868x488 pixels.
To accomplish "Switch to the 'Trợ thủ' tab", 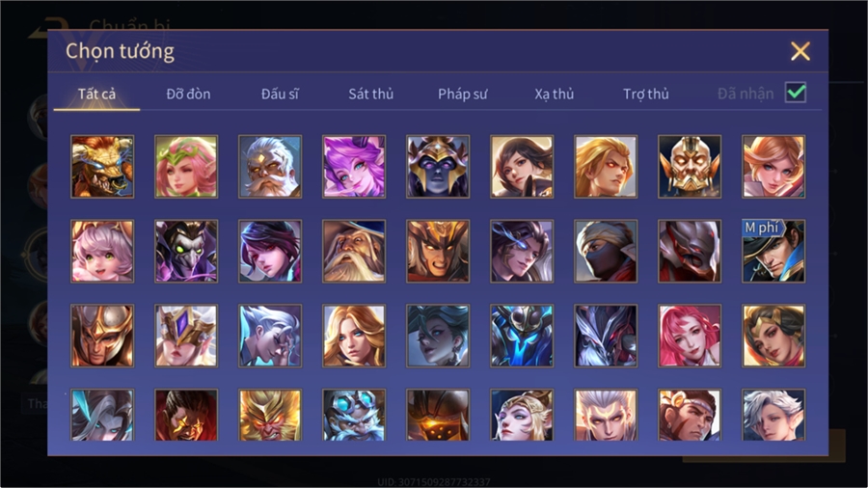I will point(646,95).
